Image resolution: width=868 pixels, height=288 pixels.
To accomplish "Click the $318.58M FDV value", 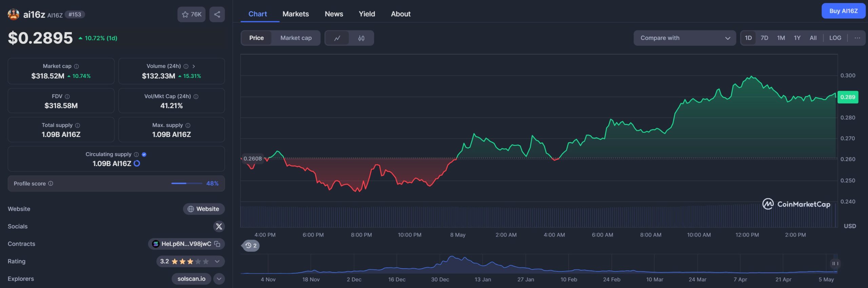I will tap(61, 106).
